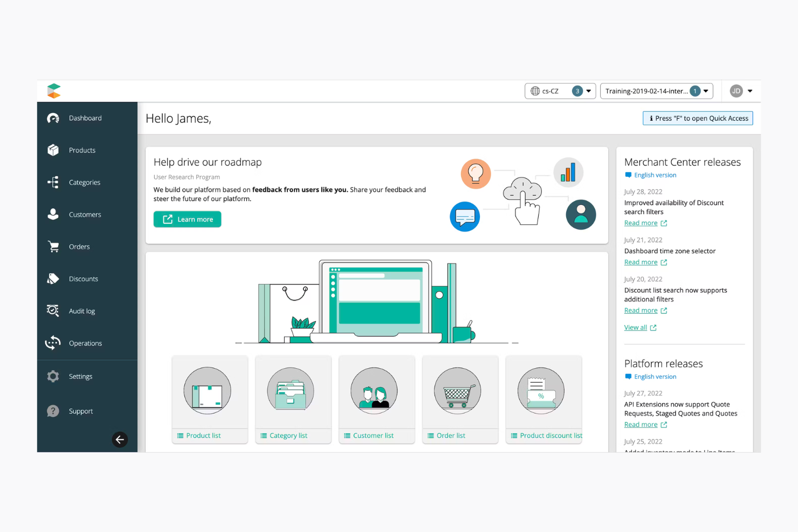This screenshot has height=532, width=798.
Task: Click the Learn more button
Action: tap(187, 219)
